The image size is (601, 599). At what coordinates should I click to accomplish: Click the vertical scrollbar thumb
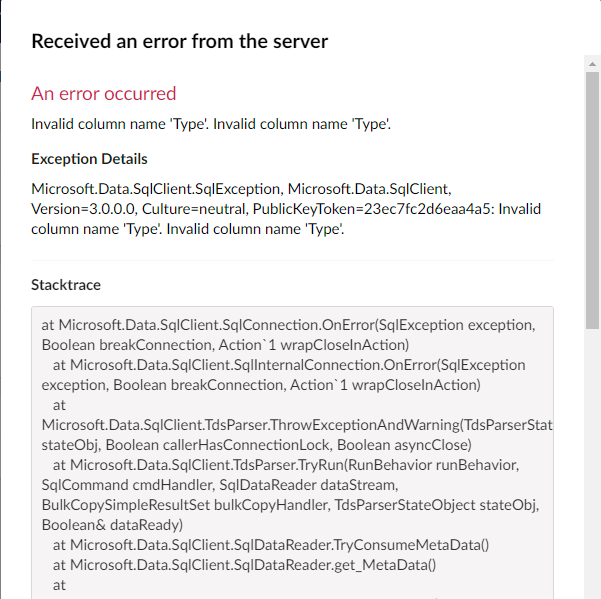(x=592, y=200)
